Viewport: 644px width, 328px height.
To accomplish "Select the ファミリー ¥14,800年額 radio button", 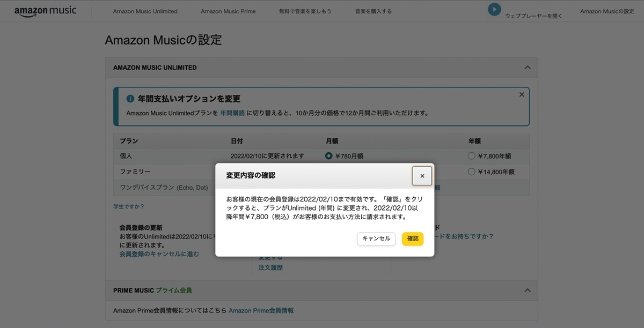I will (x=472, y=172).
